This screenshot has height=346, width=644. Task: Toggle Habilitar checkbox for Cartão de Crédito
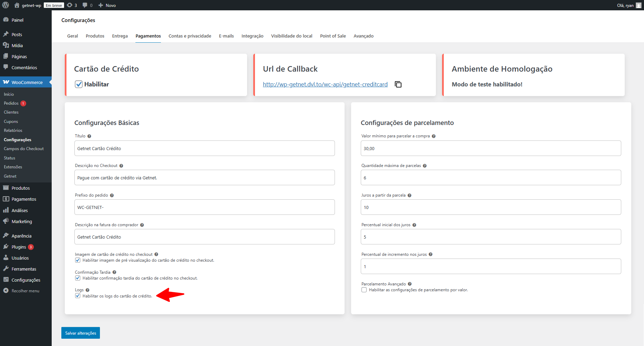[x=79, y=84]
